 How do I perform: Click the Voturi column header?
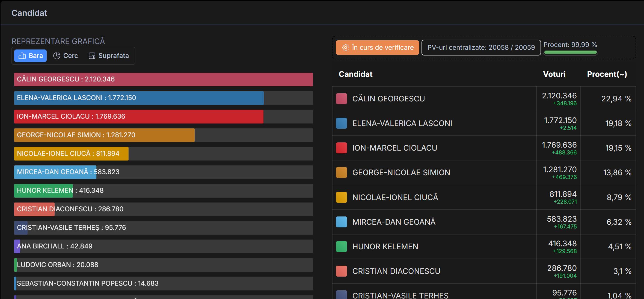[x=554, y=74]
